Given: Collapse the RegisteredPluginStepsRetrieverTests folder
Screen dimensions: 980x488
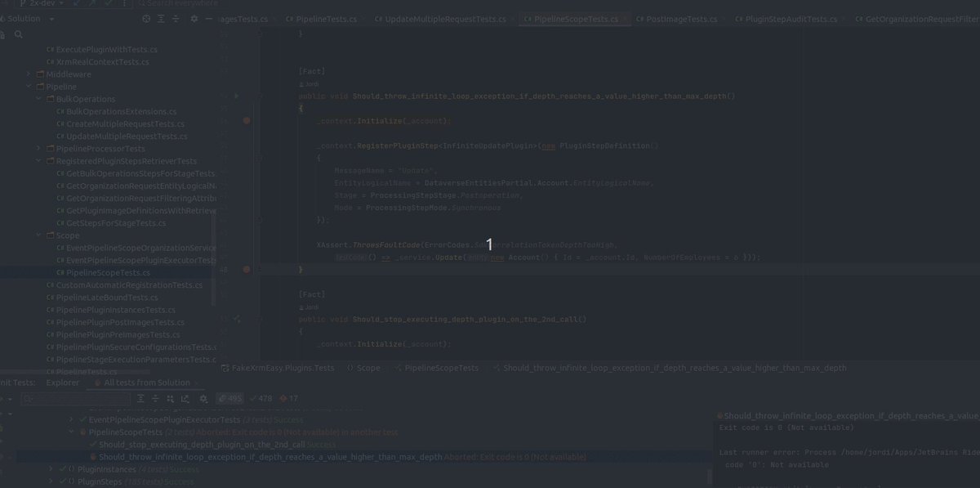Looking at the screenshot, I should [x=39, y=161].
